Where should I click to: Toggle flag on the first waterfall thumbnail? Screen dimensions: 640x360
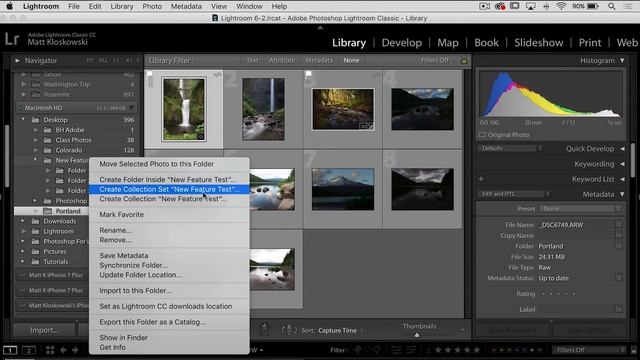149,74
